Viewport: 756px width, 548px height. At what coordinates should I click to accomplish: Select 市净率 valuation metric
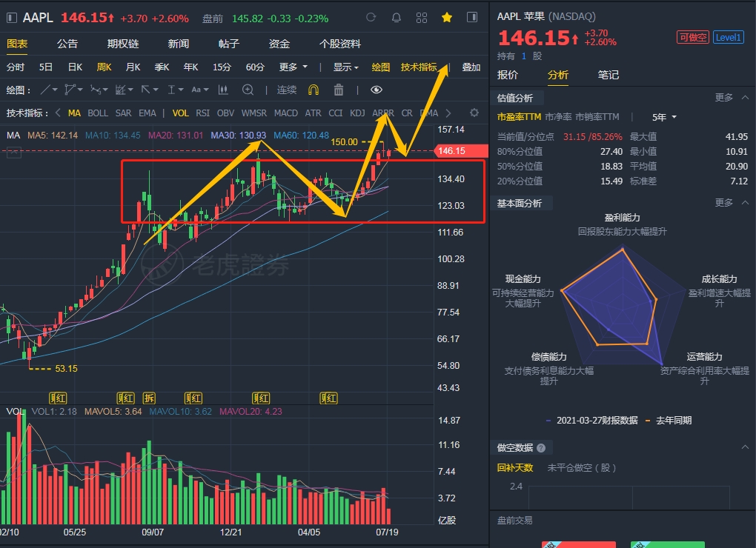558,117
